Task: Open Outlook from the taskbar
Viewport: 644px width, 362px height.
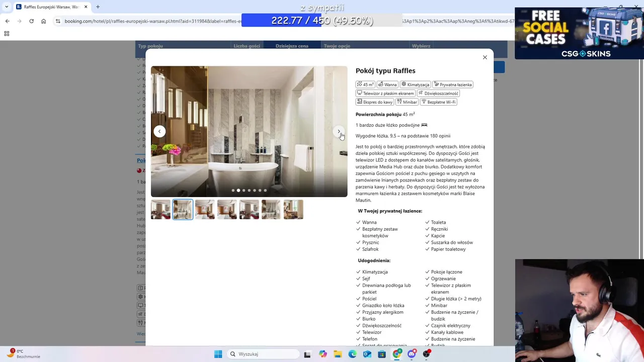Action: (x=367, y=354)
